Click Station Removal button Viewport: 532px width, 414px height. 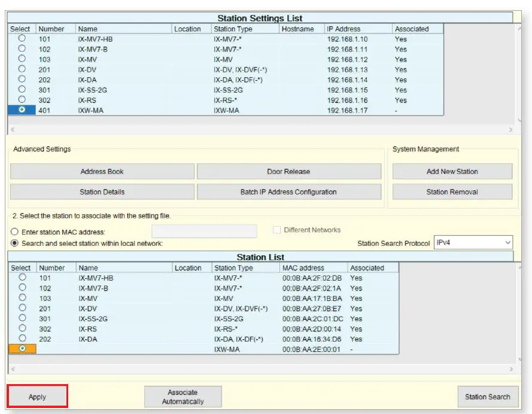pos(452,192)
